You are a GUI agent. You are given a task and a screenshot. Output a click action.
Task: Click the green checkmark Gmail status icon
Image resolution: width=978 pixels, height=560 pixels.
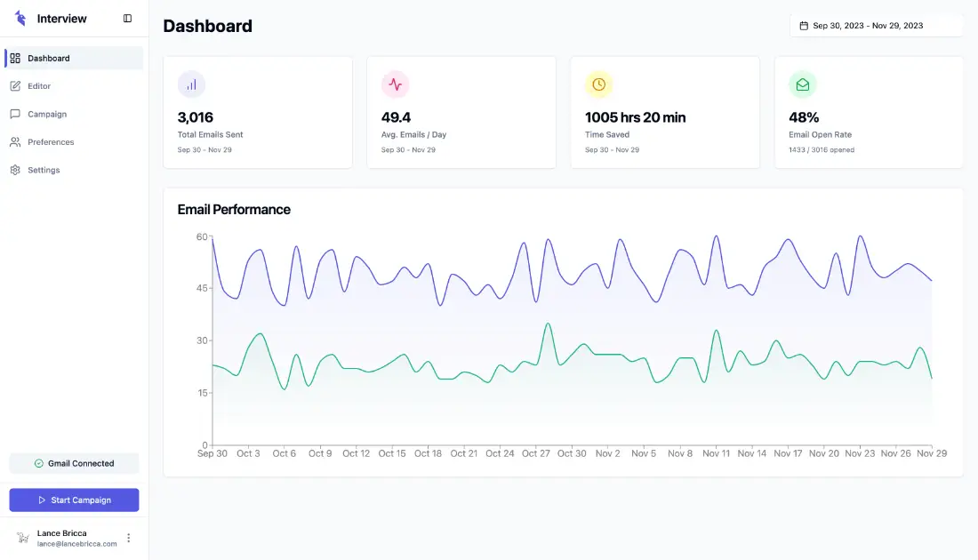tap(38, 463)
